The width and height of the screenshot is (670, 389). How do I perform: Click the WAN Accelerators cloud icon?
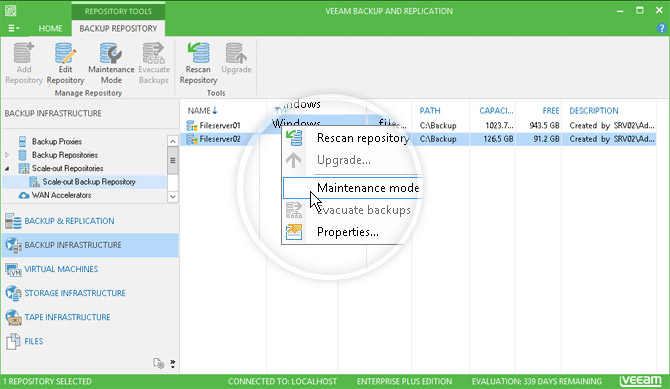(24, 195)
